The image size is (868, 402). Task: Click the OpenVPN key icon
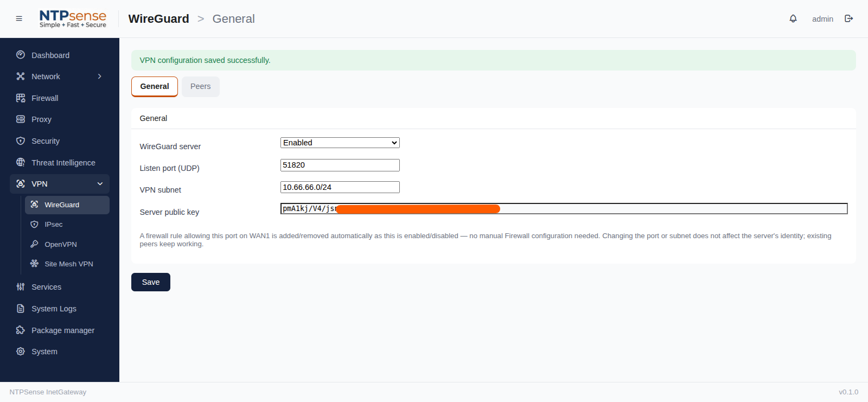coord(34,244)
